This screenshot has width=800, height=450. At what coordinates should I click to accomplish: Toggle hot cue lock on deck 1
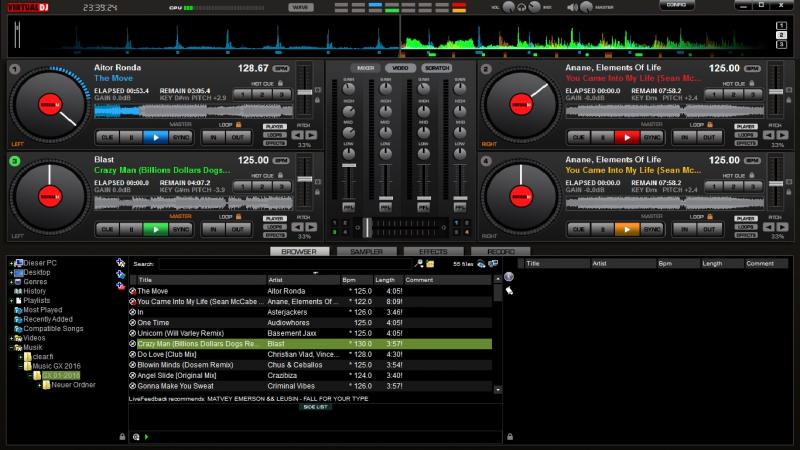pos(281,83)
